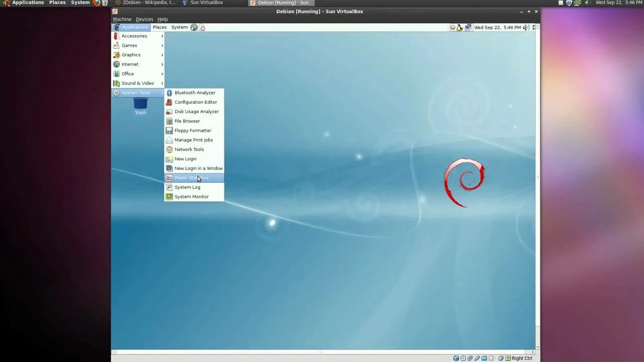644x362 pixels.
Task: Open the Trash icon on Debian desktop
Action: click(140, 106)
